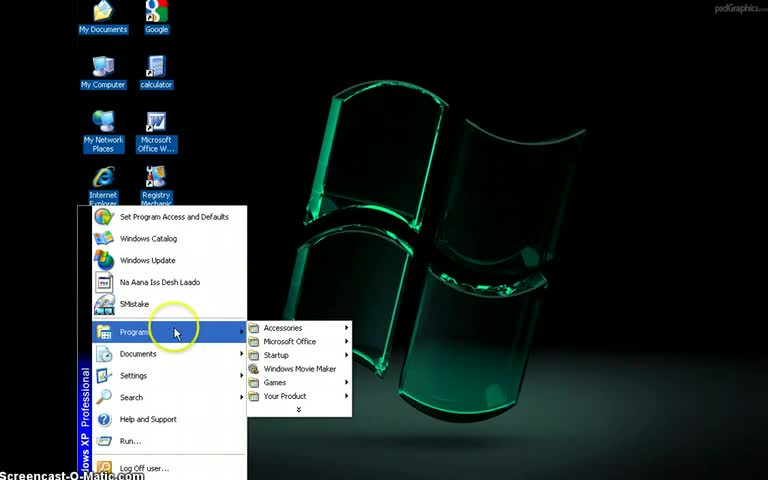Expand the Search submenu arrow
The height and width of the screenshot is (480, 768).
pyautogui.click(x=241, y=397)
